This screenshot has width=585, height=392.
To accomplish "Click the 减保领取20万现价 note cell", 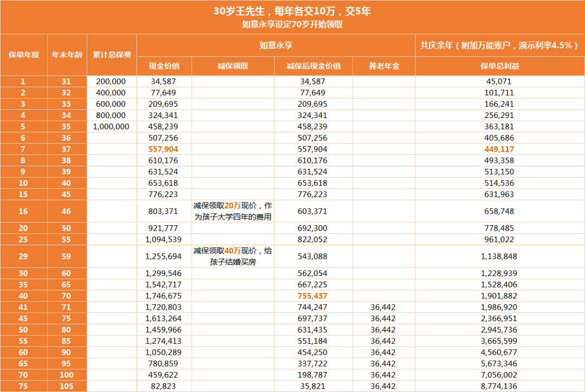I will click(x=232, y=211).
